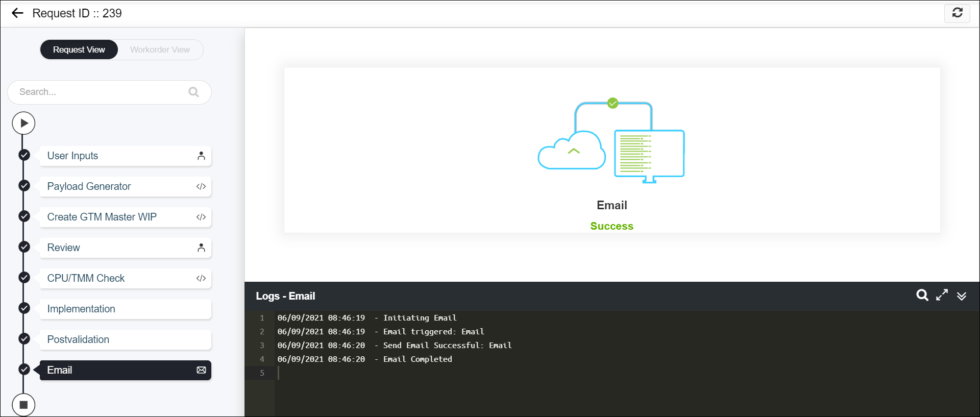Click line number 5 in log gutter
The height and width of the screenshot is (417, 980).
point(262,373)
